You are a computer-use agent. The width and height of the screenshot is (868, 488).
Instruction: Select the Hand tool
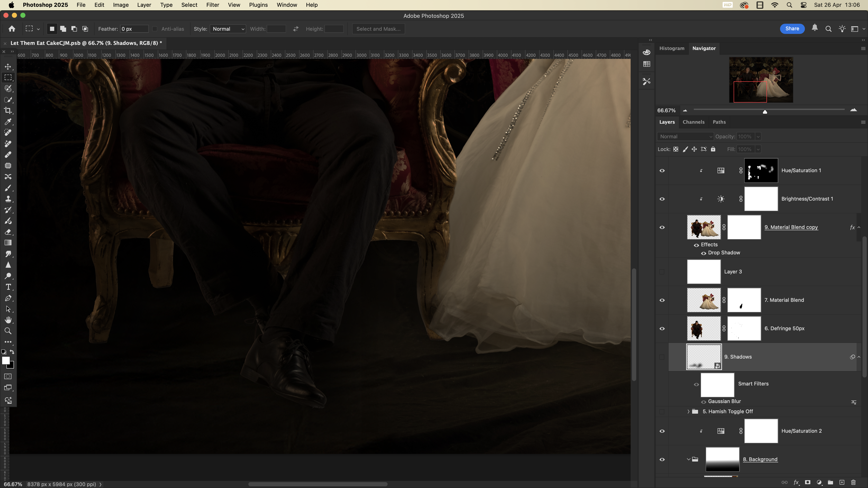pos(8,320)
